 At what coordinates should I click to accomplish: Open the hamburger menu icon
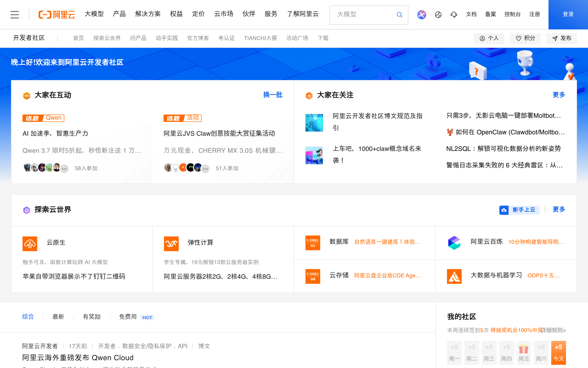(14, 14)
